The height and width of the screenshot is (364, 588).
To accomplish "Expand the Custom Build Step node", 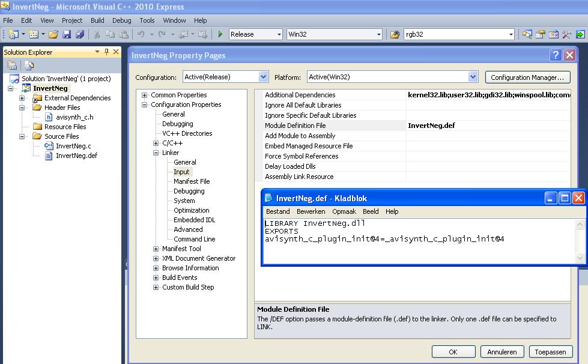I will (156, 288).
